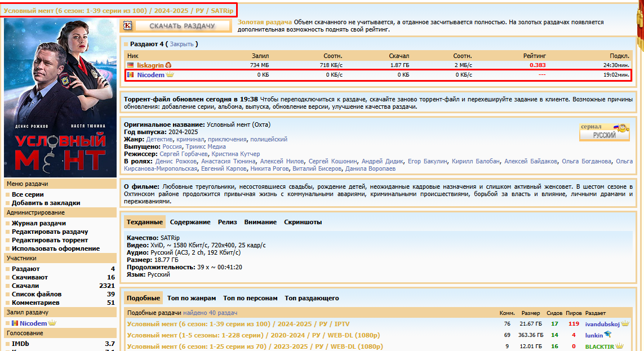Click the Moldova flag in the seeders table
The image size is (644, 351).
[131, 74]
